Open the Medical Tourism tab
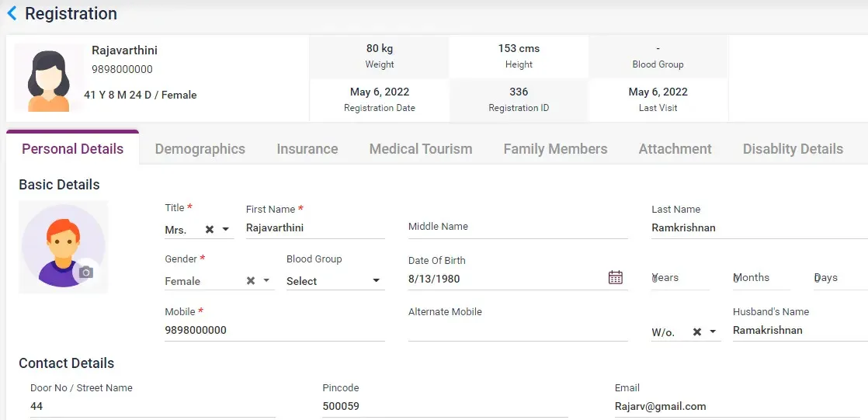This screenshot has width=868, height=420. coord(420,149)
